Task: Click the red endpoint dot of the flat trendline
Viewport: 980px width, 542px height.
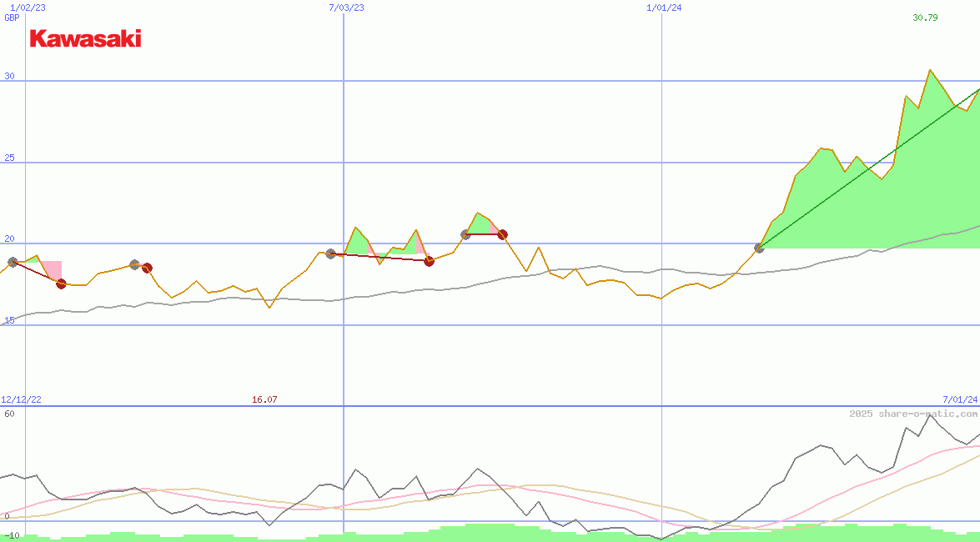Action: pos(503,234)
